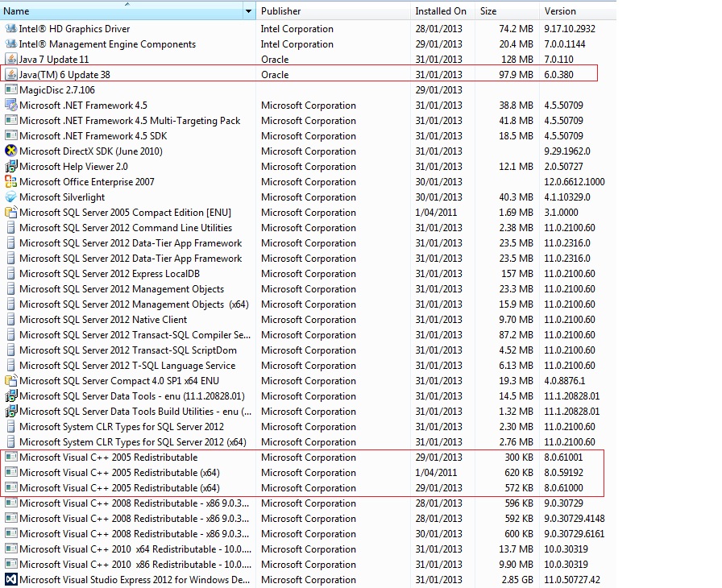Click the 157 MB size cell
The height and width of the screenshot is (588, 722).
[x=517, y=274]
